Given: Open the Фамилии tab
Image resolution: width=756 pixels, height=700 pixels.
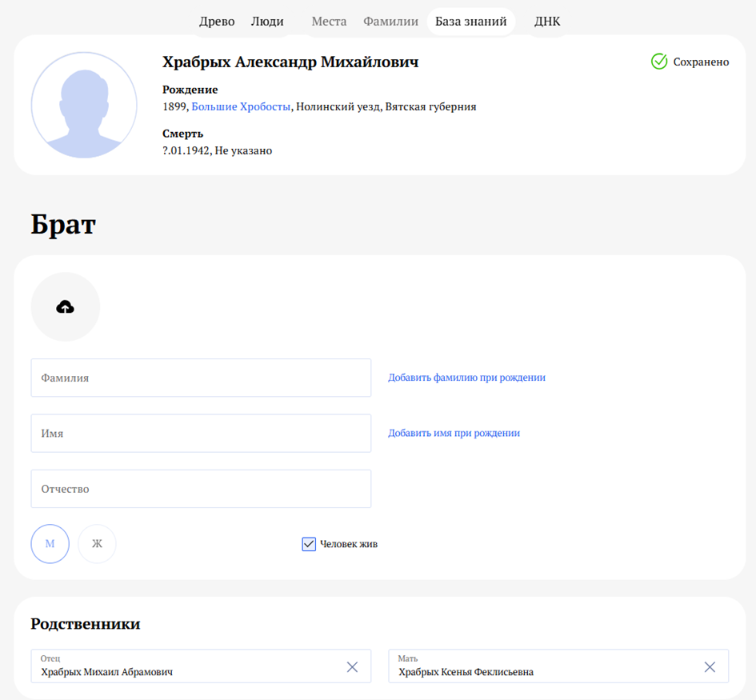Looking at the screenshot, I should coord(390,22).
